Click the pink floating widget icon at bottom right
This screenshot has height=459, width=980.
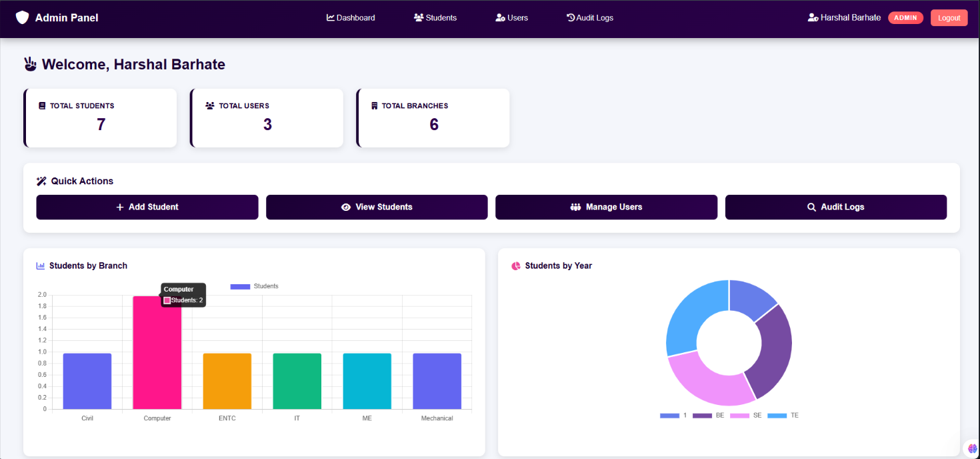point(971,447)
